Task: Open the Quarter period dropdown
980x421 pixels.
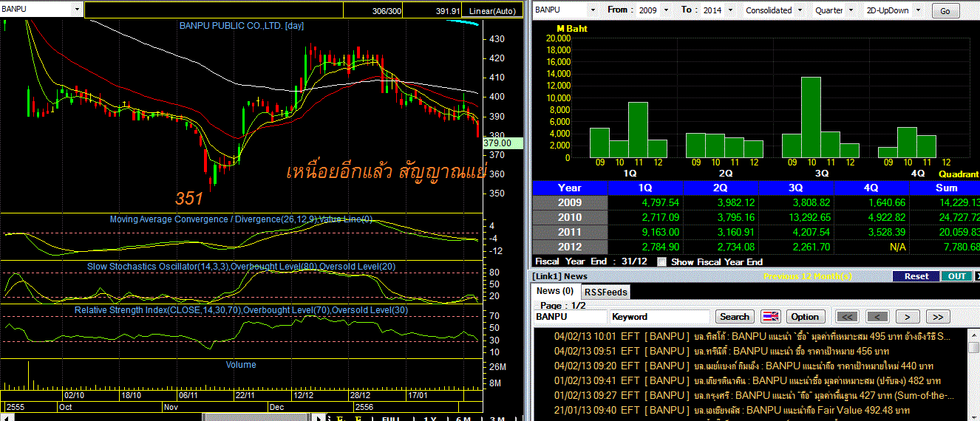Action: pyautogui.click(x=850, y=10)
